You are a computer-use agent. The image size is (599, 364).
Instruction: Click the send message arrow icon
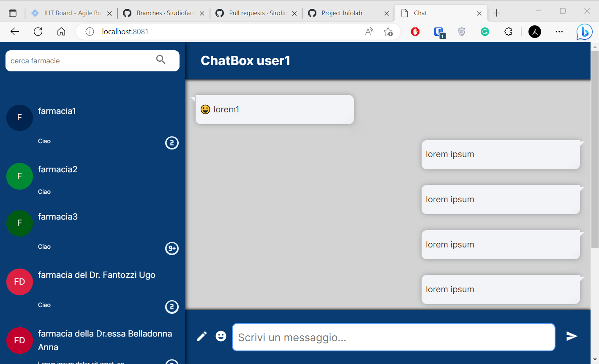pyautogui.click(x=572, y=336)
